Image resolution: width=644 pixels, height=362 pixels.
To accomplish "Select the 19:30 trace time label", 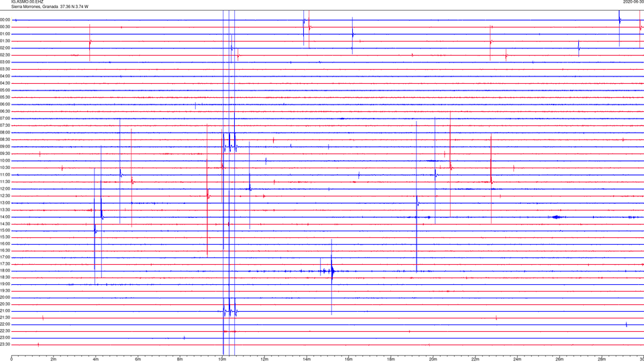I will (x=5, y=290).
